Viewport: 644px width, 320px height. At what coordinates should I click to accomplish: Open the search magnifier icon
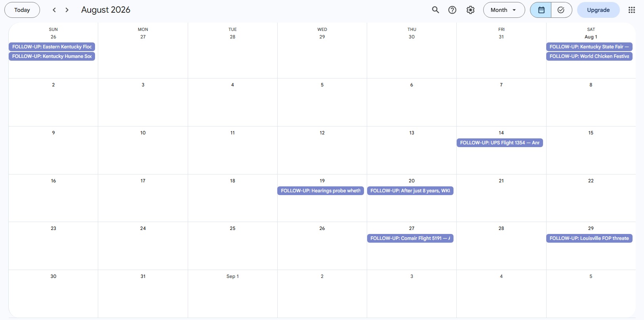coord(435,10)
